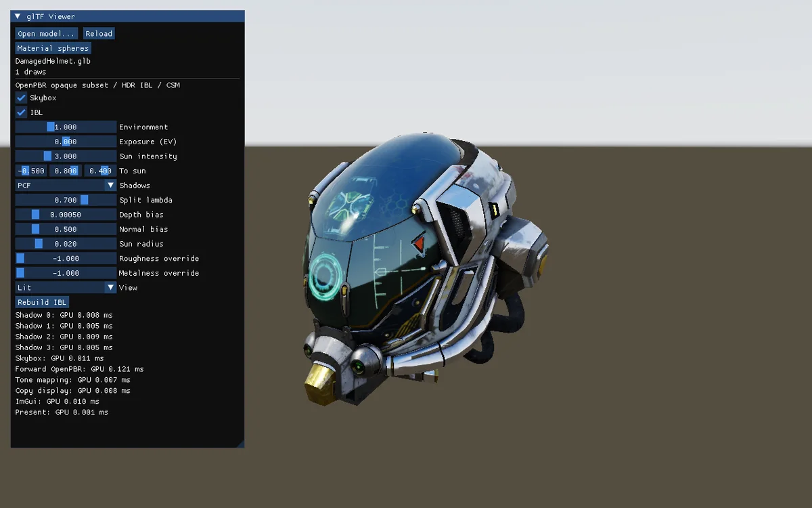
Task: Adjust the Normal bias slider
Action: point(66,229)
